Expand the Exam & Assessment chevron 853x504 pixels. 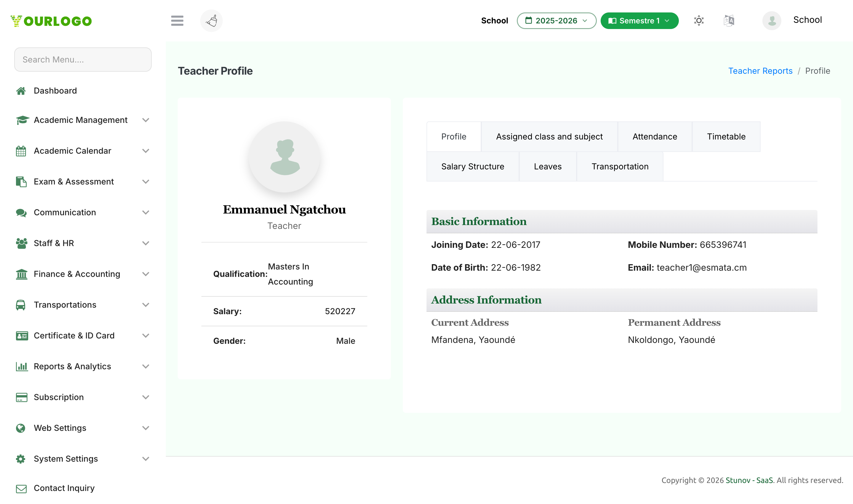point(145,182)
